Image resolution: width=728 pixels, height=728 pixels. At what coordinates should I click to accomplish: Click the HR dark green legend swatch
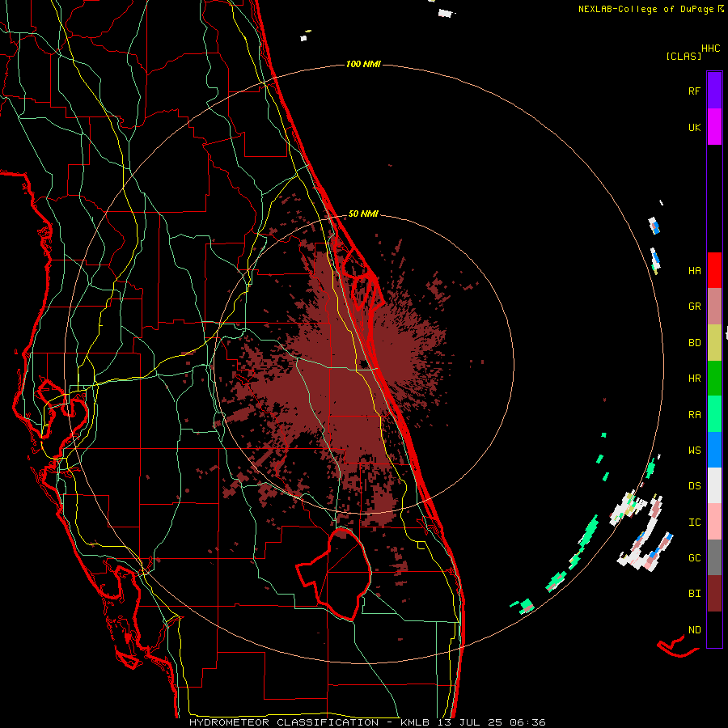tap(714, 379)
